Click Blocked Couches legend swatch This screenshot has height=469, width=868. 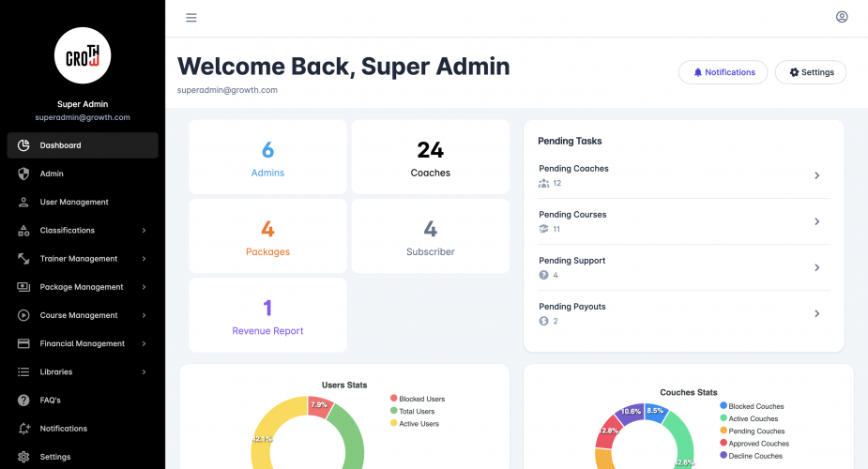[723, 405]
